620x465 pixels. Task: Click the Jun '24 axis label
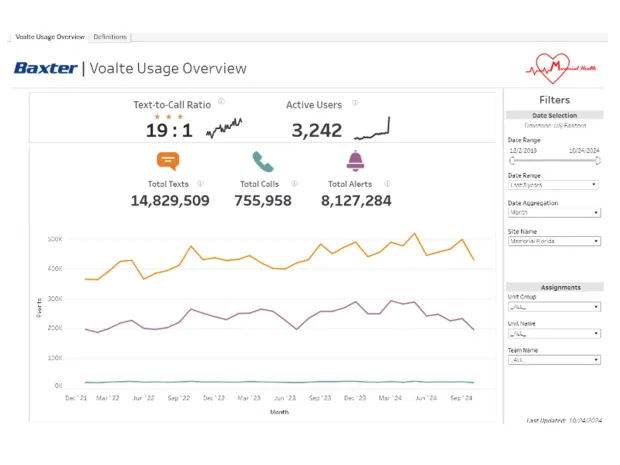[426, 398]
